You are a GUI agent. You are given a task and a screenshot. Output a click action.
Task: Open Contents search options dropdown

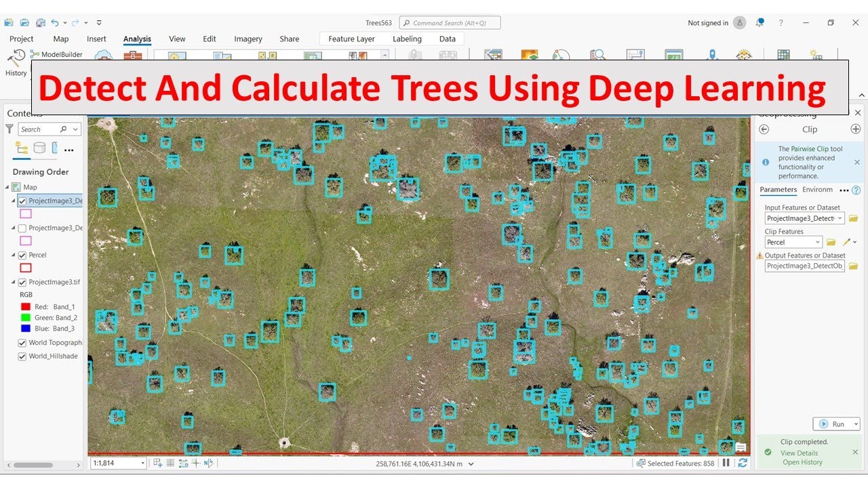pyautogui.click(x=75, y=129)
